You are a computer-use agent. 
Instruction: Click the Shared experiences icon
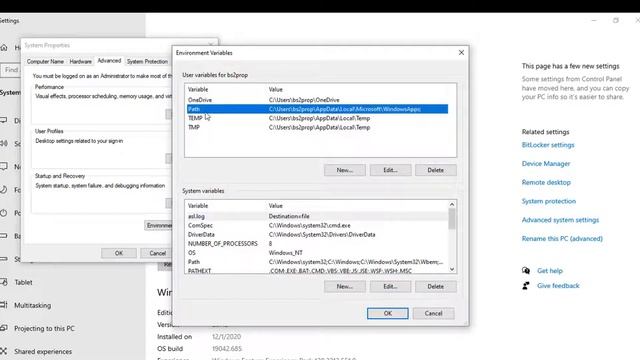pyautogui.click(x=4, y=351)
